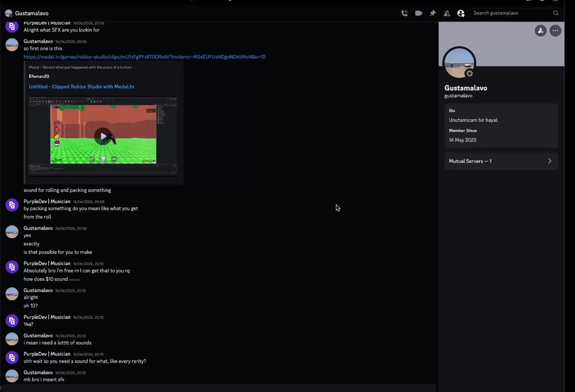
Task: Start a voice call with Gustamalavo
Action: [404, 13]
